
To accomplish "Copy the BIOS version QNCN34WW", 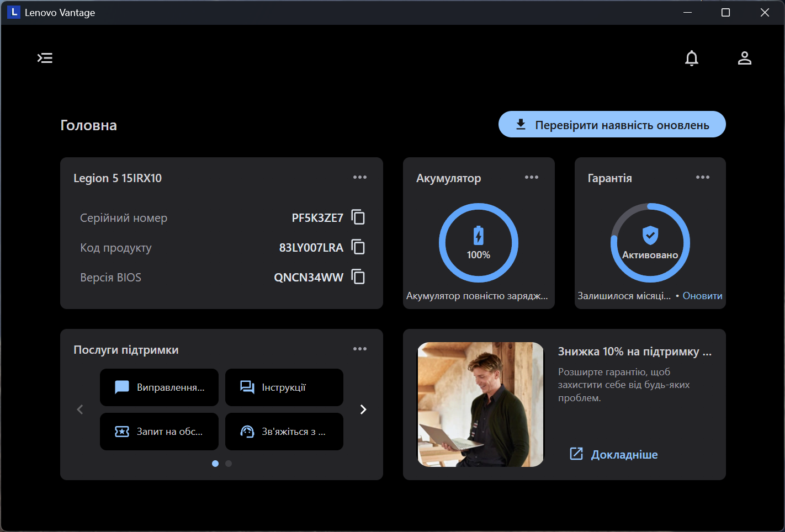I will (358, 277).
